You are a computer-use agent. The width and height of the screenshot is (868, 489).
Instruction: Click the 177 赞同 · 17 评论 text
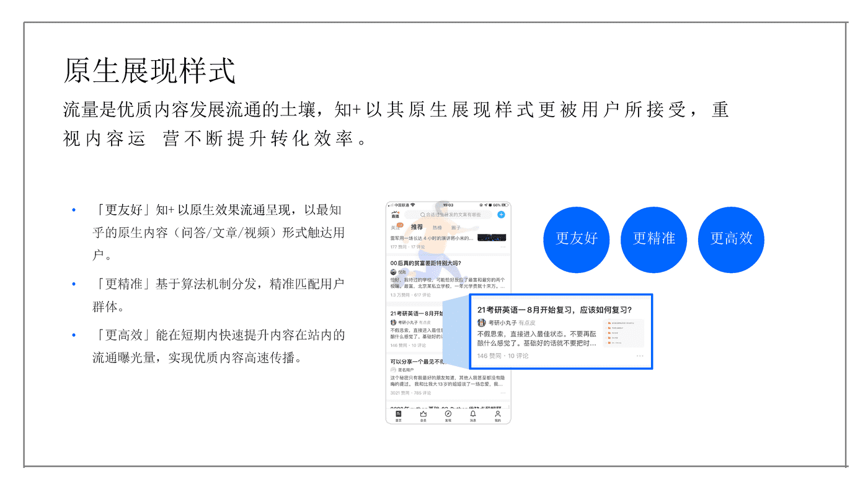coord(409,247)
